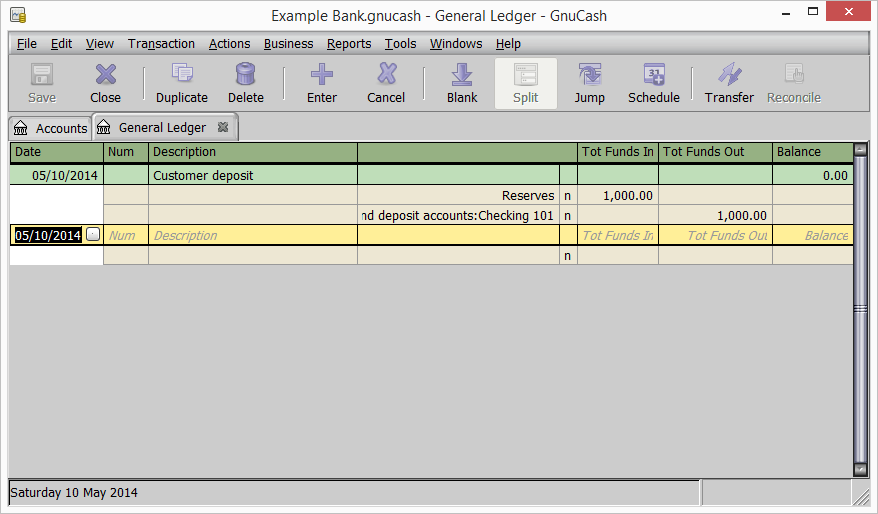Select the Customer deposit transaction

(x=252, y=175)
